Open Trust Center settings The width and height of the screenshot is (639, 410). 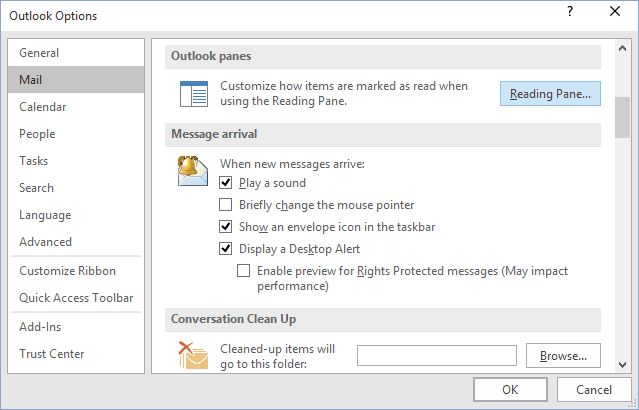[76, 354]
